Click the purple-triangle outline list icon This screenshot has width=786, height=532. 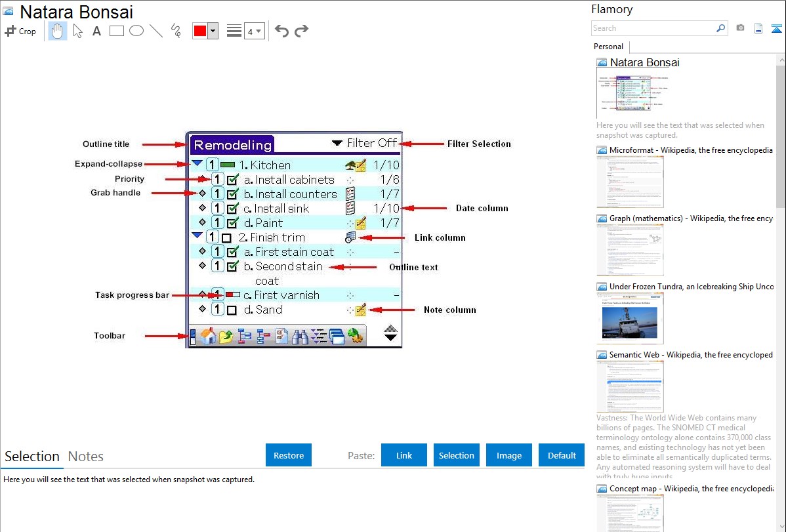(x=319, y=337)
